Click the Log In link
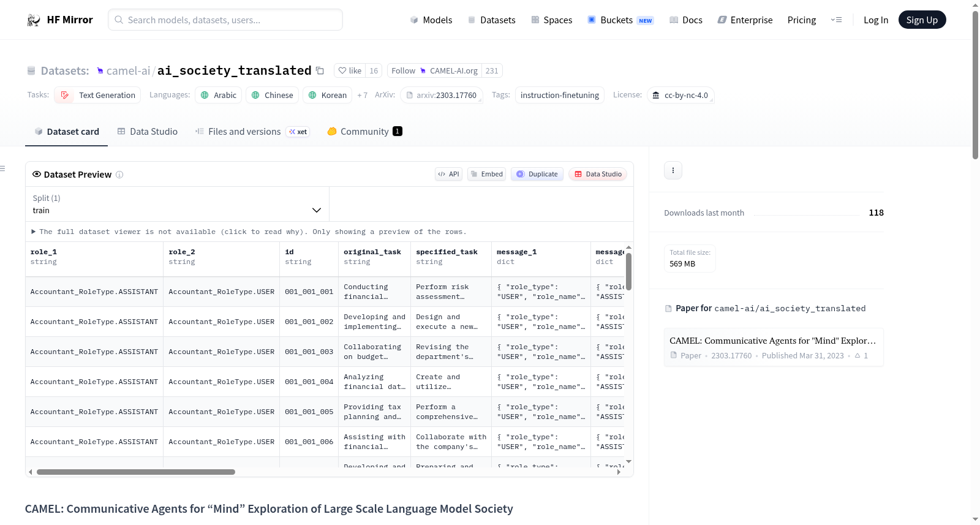 pyautogui.click(x=876, y=20)
